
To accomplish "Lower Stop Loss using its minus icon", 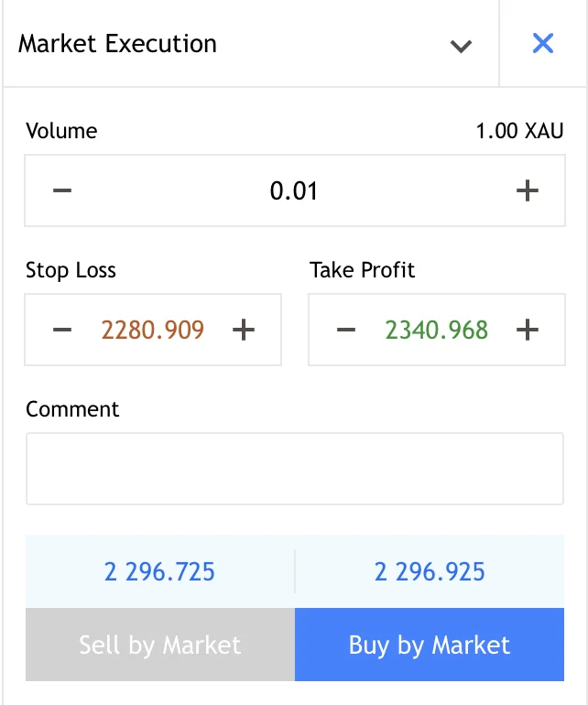I will tap(62, 330).
